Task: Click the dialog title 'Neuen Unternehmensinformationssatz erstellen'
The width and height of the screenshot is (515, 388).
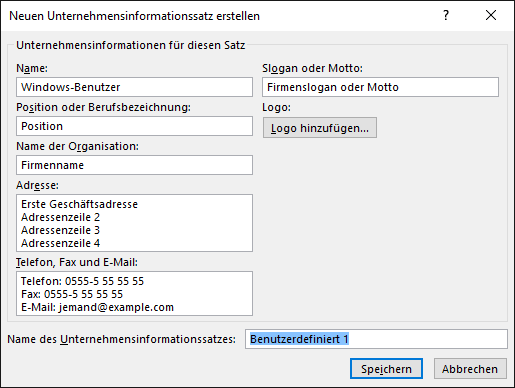Action: pyautogui.click(x=134, y=16)
